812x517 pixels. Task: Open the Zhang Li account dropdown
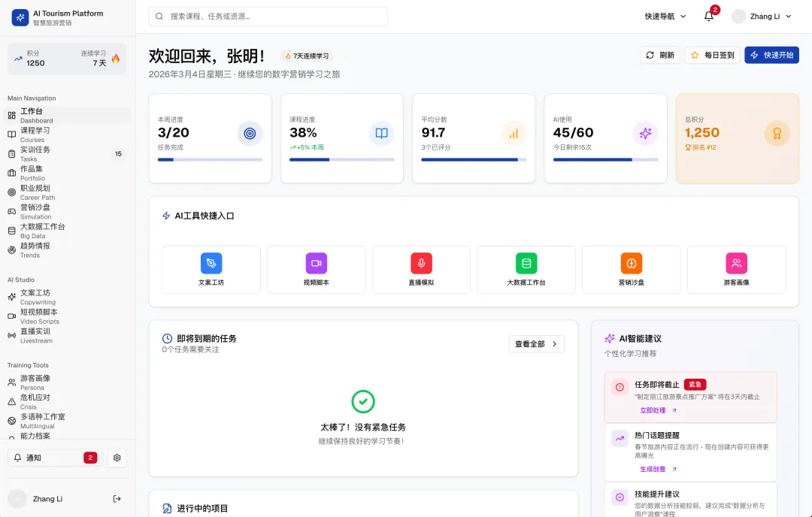(762, 17)
